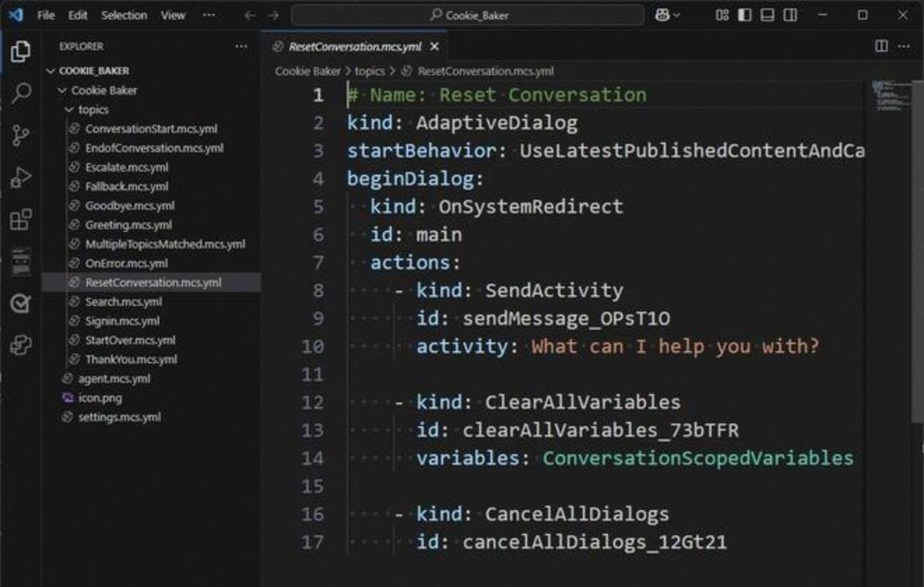Open Greeting.mcs.yml file

pyautogui.click(x=151, y=225)
